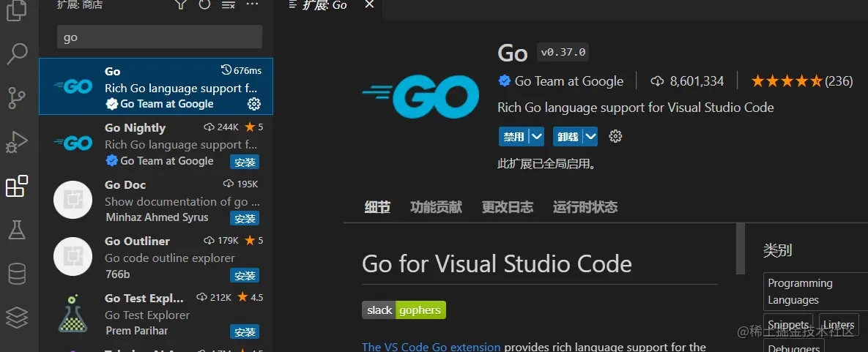Click the v0.37.0 version label
Image resolution: width=868 pixels, height=352 pixels.
[563, 53]
